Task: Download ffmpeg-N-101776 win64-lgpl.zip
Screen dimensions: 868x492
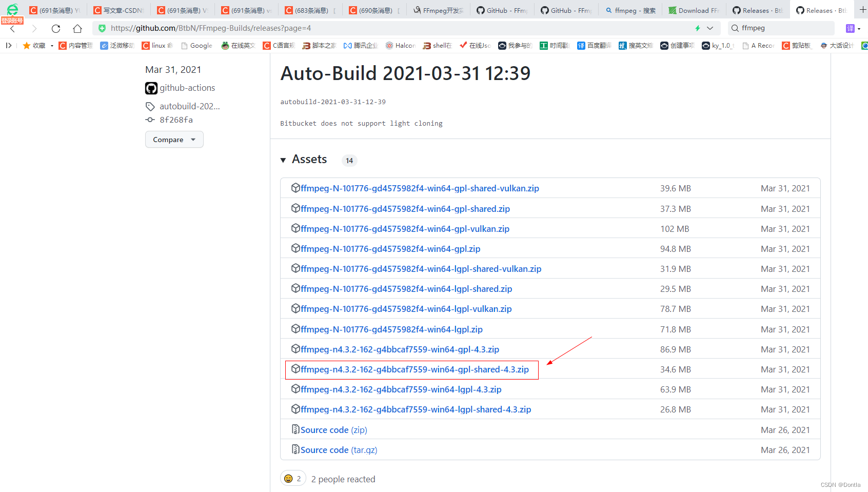Action: (x=391, y=329)
